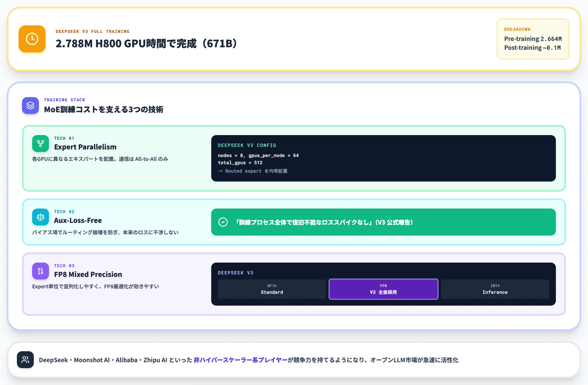Click the TECH 03 label

[64, 266]
